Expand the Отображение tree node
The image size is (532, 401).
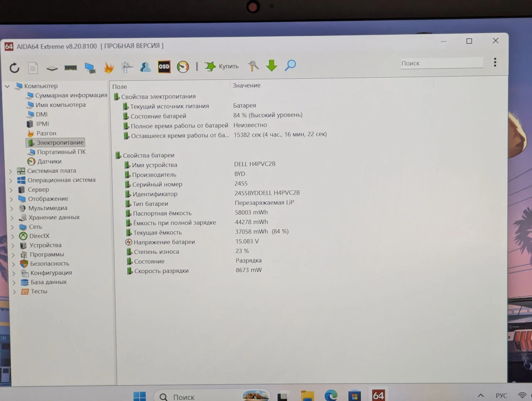click(x=12, y=199)
